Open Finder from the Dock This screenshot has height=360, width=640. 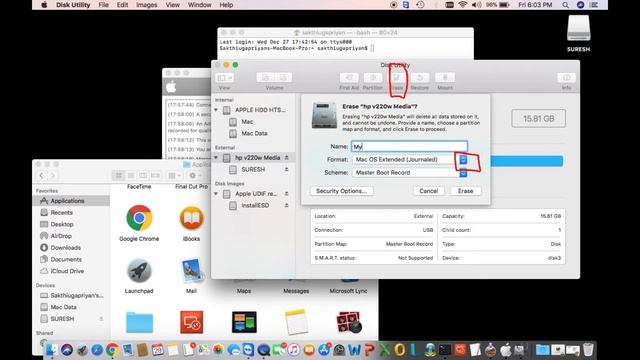point(52,350)
